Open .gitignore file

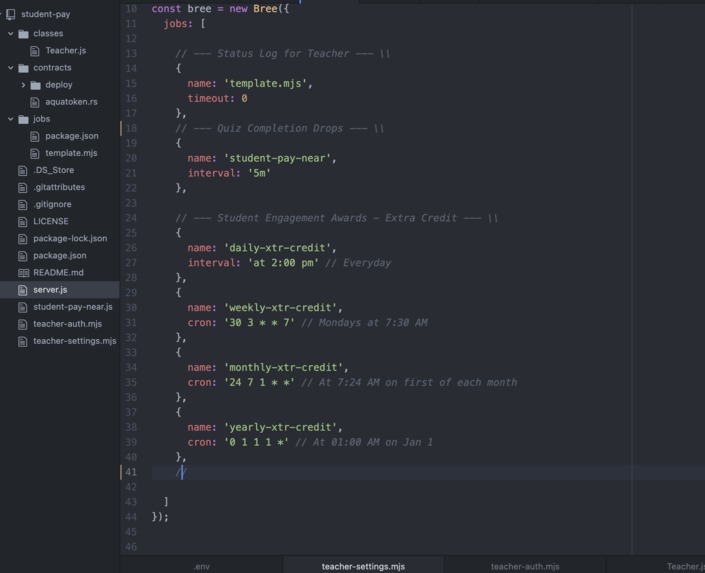click(x=52, y=204)
